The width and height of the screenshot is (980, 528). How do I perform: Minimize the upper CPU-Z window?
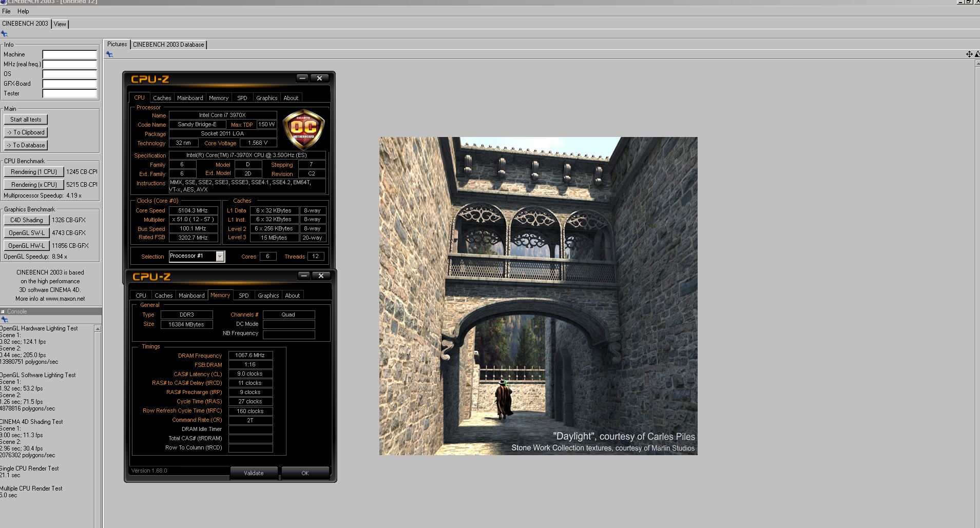coord(302,78)
